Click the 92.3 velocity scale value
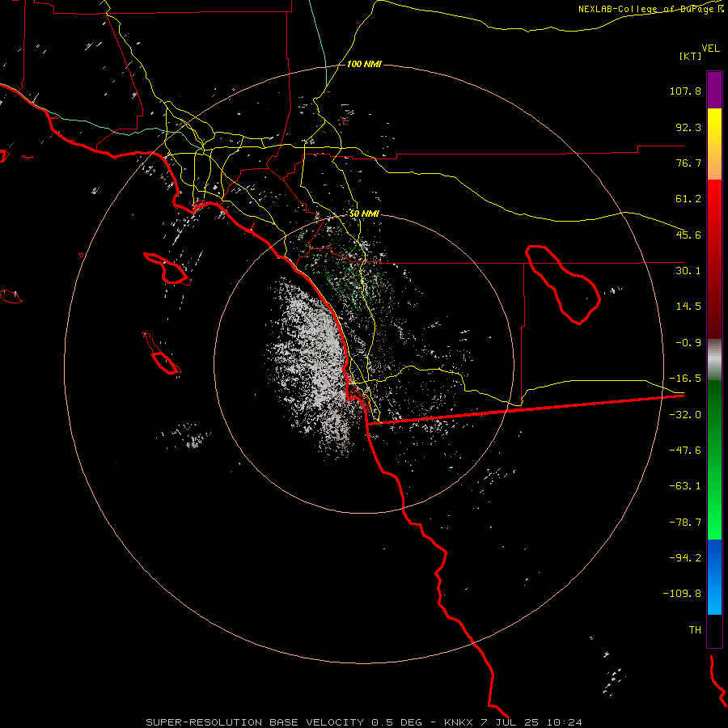 click(688, 127)
